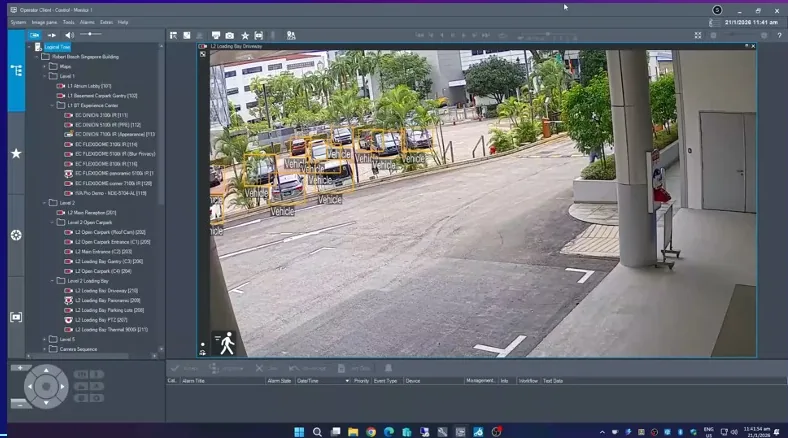Viewport: 788px width, 438px height.
Task: Mute audio with the speaker icon
Action: tap(69, 35)
